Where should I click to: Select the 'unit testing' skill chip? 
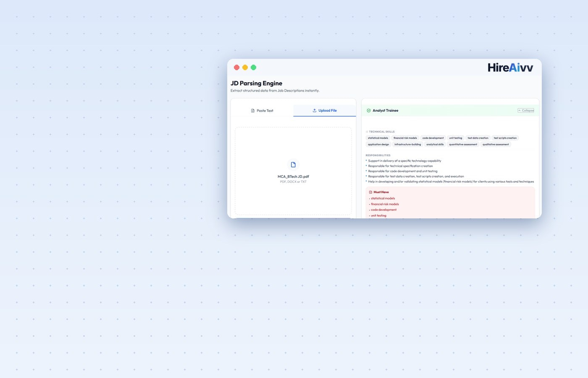(456, 138)
